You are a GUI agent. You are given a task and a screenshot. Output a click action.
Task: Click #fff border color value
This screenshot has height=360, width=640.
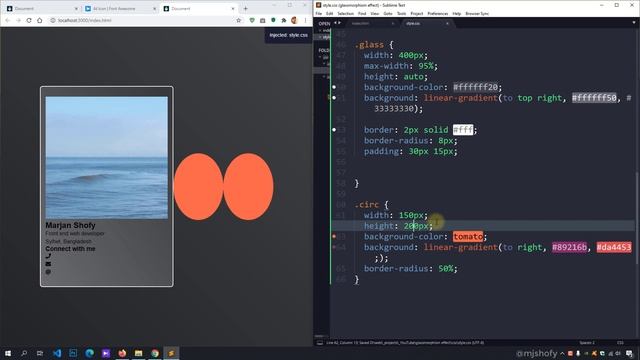pyautogui.click(x=463, y=130)
